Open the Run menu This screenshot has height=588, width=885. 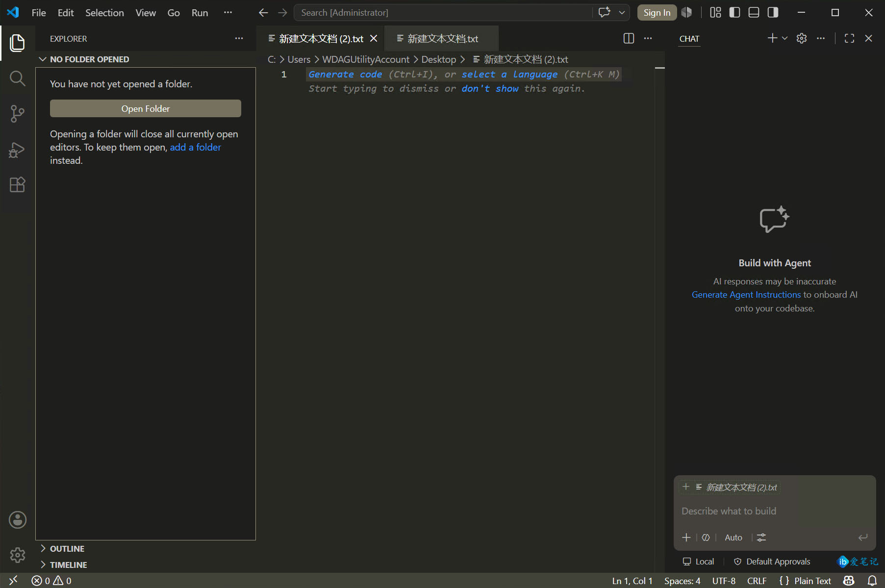tap(200, 13)
